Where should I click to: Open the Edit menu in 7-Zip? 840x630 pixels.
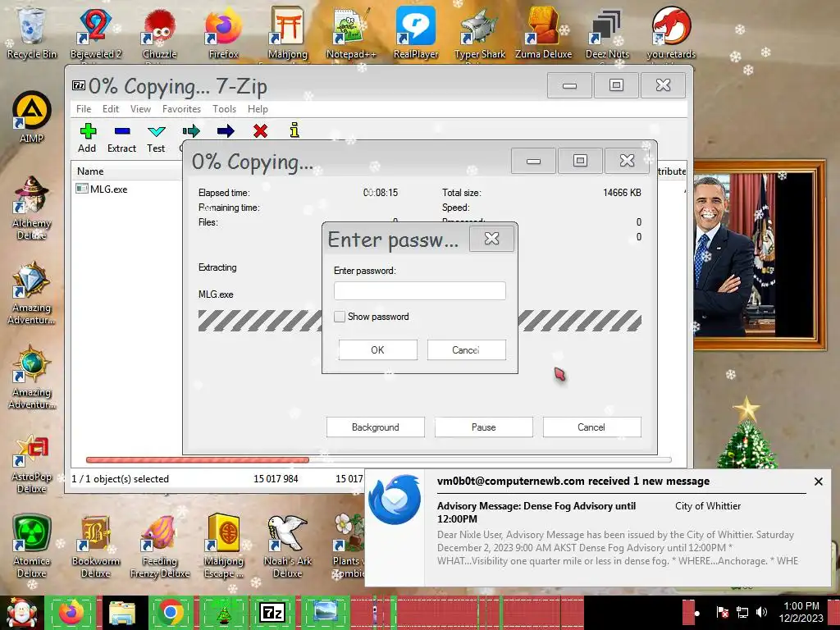coord(111,109)
